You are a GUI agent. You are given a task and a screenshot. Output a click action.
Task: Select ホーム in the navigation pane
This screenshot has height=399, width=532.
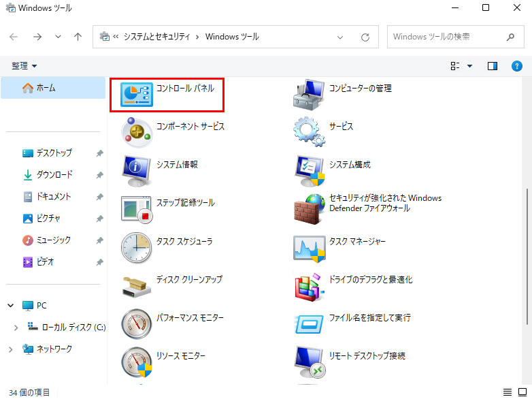[x=53, y=88]
